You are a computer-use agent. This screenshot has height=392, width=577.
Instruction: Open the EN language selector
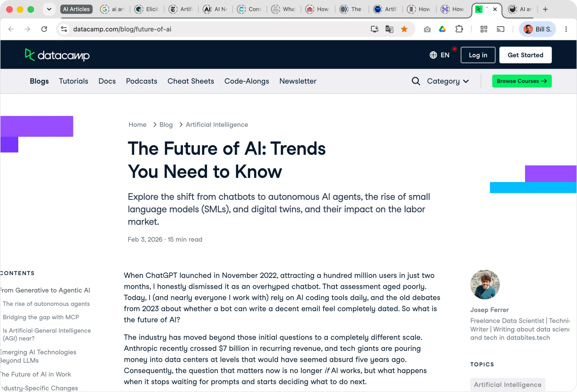(x=439, y=55)
